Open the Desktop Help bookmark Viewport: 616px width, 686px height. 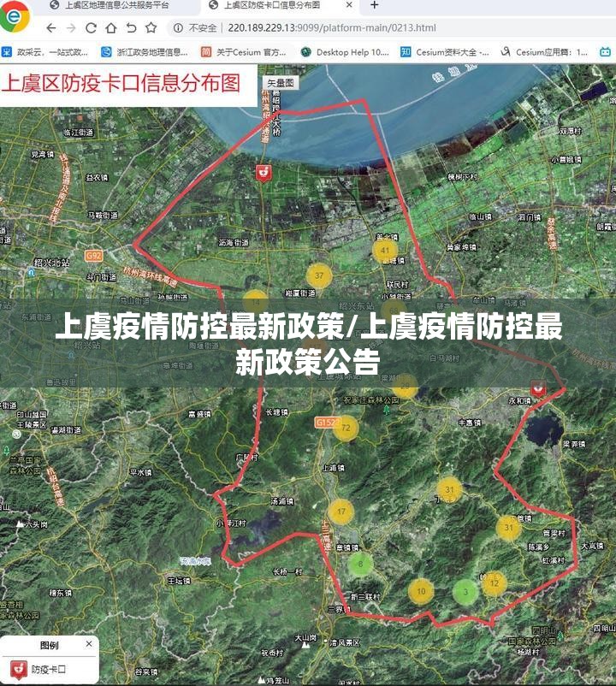coord(345,52)
